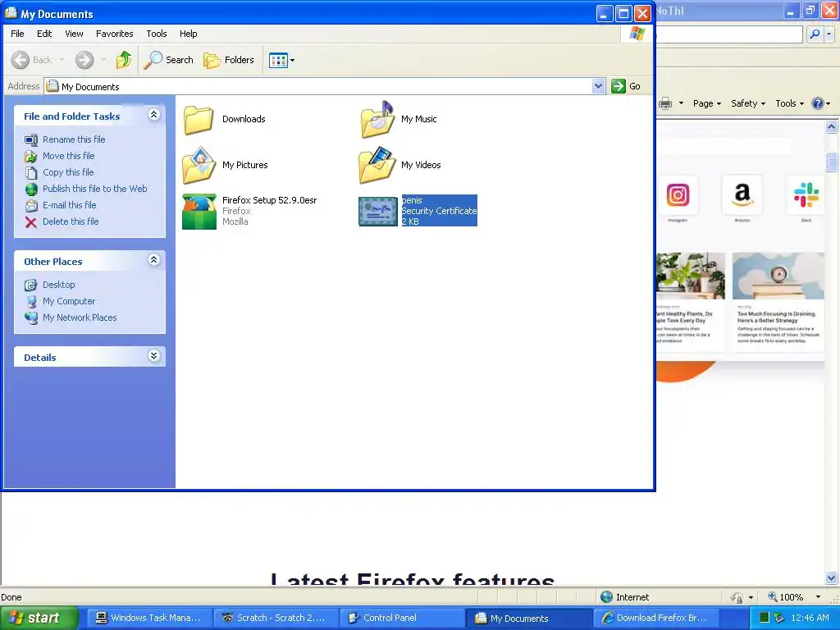The width and height of the screenshot is (840, 630).
Task: Click the Internet Explorer search box
Action: pyautogui.click(x=729, y=34)
